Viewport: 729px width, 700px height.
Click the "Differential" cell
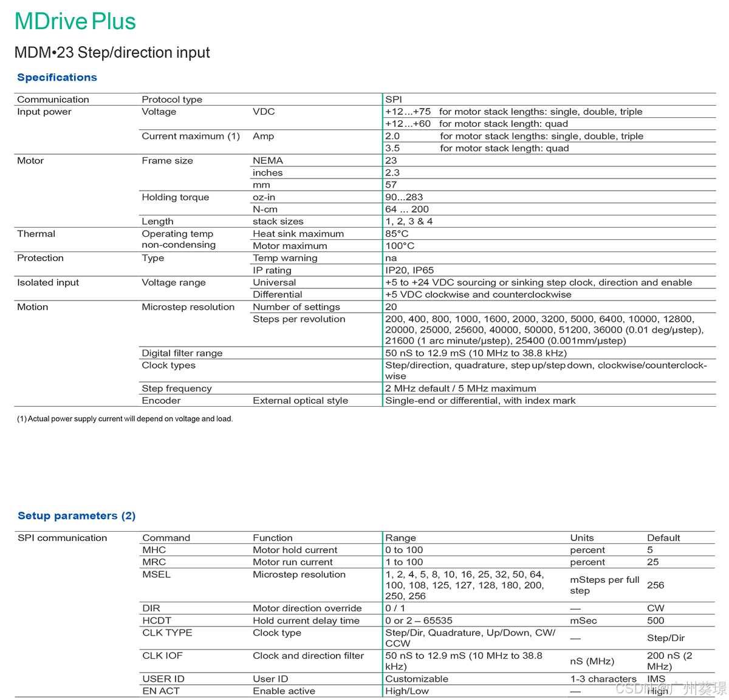(x=278, y=294)
